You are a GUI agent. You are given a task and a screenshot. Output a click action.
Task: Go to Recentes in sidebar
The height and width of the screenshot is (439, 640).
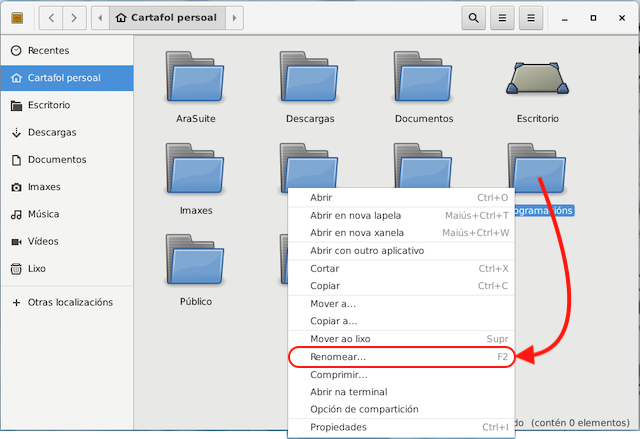[x=48, y=50]
